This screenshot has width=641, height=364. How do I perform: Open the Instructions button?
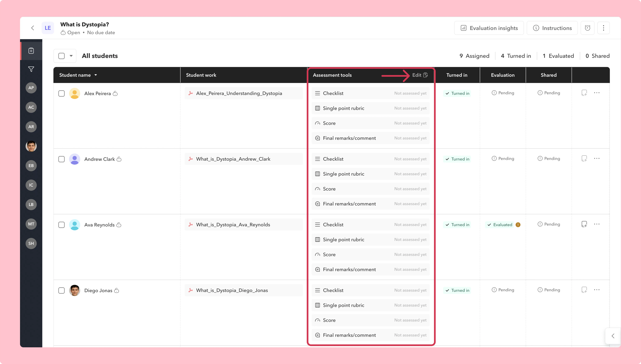click(x=552, y=28)
